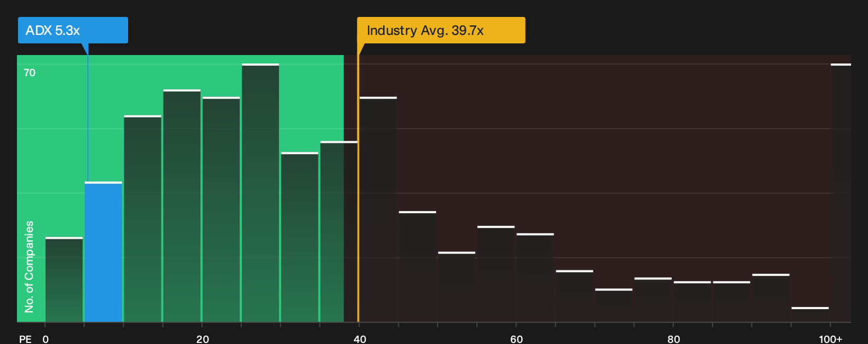Click the "100+" x-axis tick label

pyautogui.click(x=830, y=339)
